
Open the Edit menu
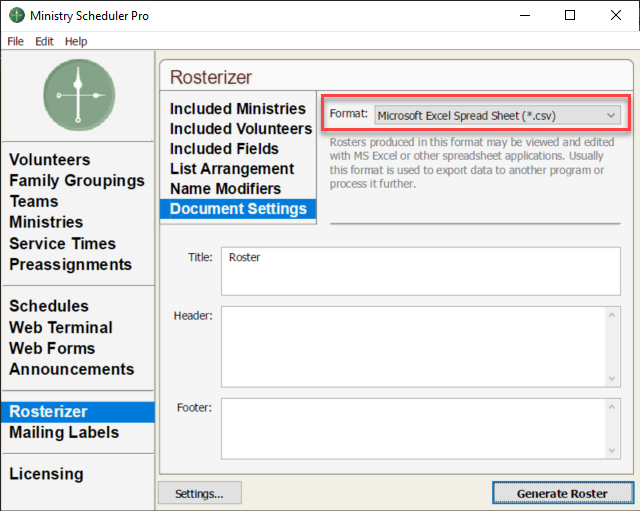tap(44, 41)
